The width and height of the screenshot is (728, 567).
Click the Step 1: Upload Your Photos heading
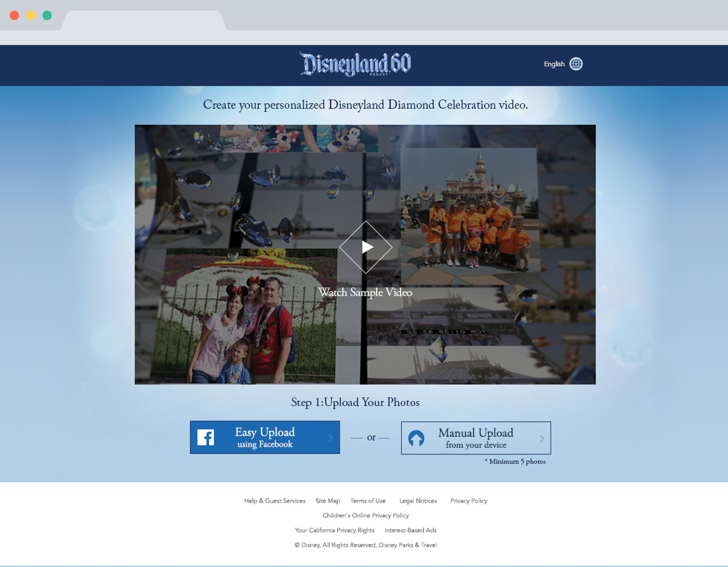click(355, 402)
